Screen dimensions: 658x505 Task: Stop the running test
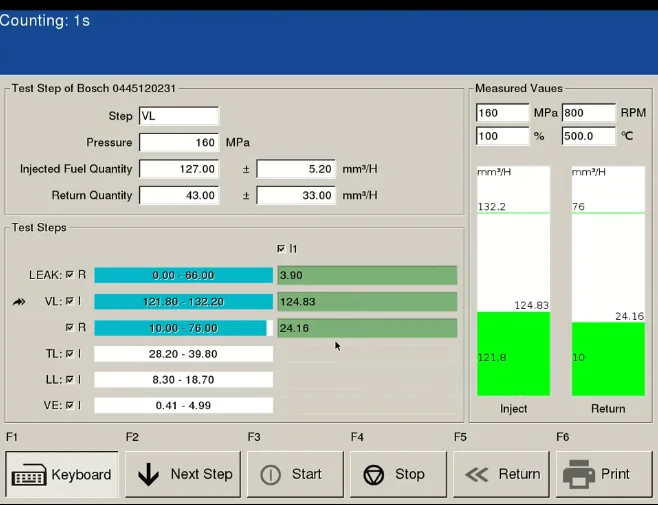[x=398, y=474]
